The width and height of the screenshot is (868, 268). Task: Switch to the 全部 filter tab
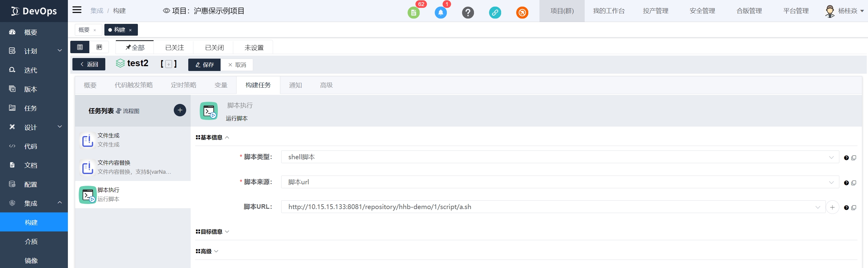(135, 48)
